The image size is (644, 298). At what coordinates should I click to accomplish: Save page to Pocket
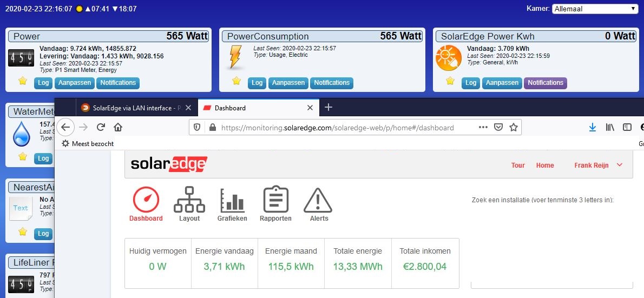point(498,127)
